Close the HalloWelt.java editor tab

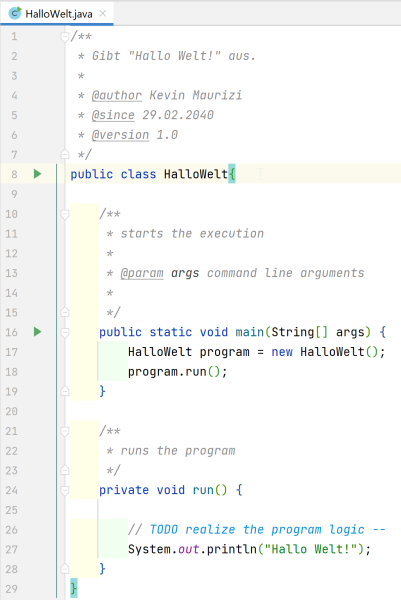(103, 13)
